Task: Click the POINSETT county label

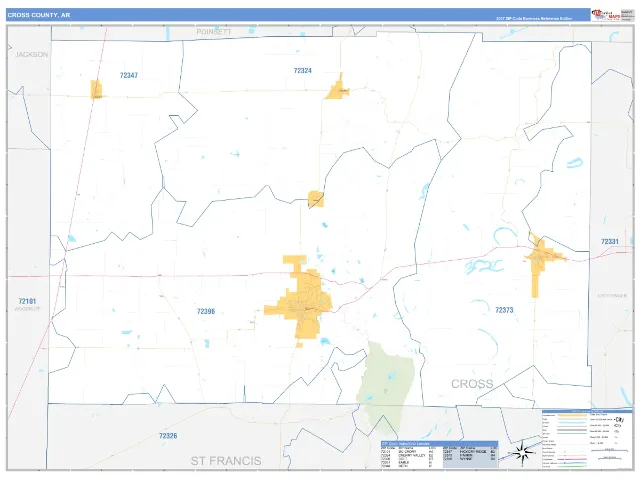Action: click(x=214, y=32)
